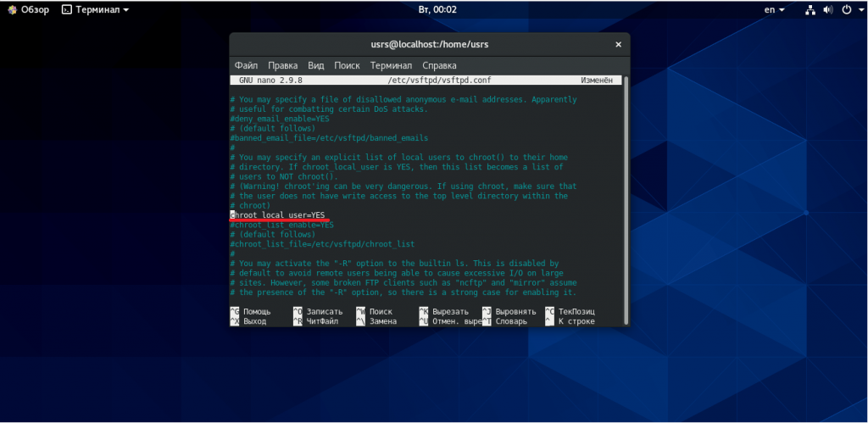This screenshot has width=868, height=423.
Task: Click the ^C ТекПозиц shortcut
Action: [570, 312]
